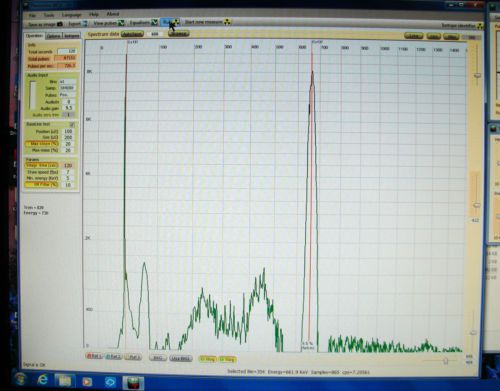Image resolution: width=500 pixels, height=391 pixels.
Task: Switch to the Options tab
Action: click(x=54, y=36)
